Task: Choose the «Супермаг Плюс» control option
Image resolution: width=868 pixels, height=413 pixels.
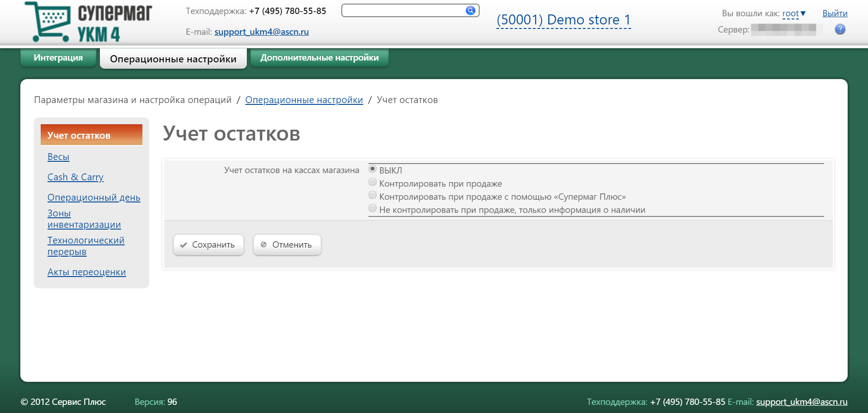Action: [373, 195]
